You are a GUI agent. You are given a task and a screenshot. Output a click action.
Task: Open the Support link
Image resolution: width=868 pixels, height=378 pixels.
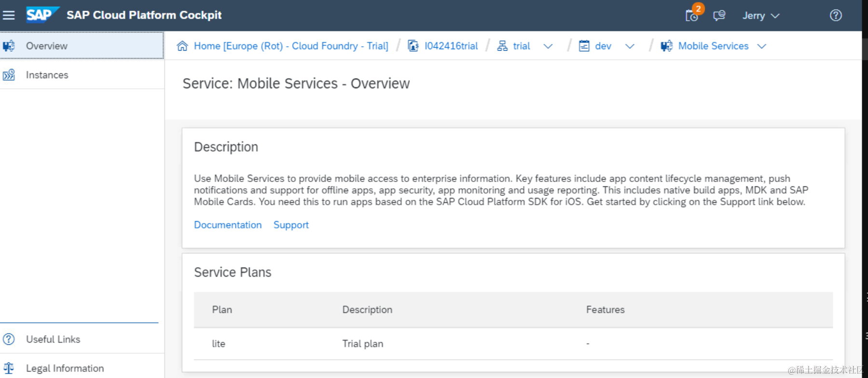[x=291, y=225]
